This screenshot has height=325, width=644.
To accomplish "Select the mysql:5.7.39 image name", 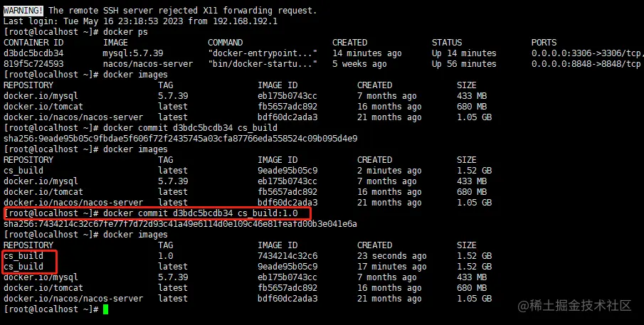I will click(132, 53).
